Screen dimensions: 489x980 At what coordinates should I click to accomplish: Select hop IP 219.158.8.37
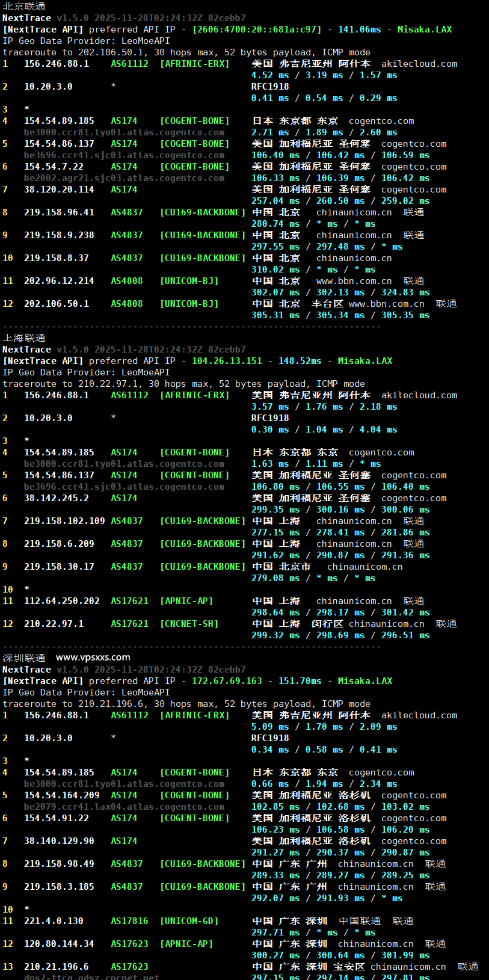(x=57, y=258)
